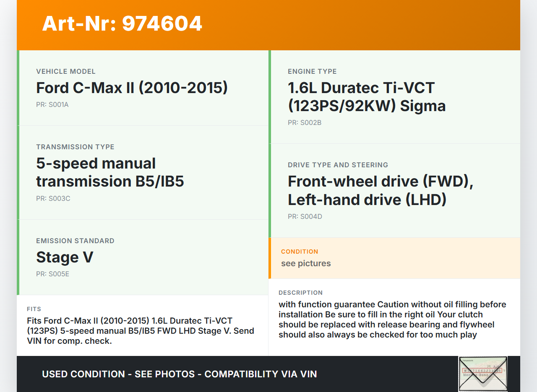The height and width of the screenshot is (392, 537).
Task: Click the PR: S002B code
Action: coord(305,123)
